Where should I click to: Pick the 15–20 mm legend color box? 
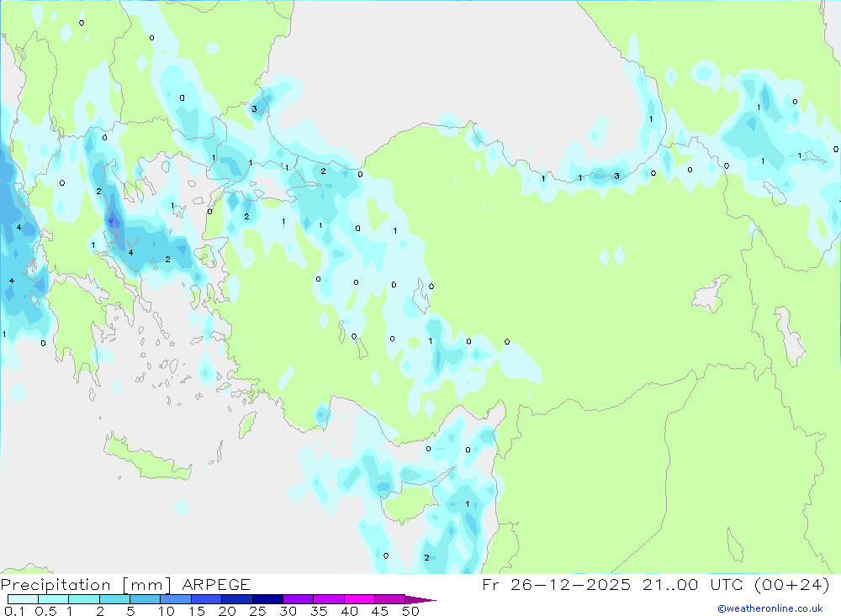click(206, 599)
